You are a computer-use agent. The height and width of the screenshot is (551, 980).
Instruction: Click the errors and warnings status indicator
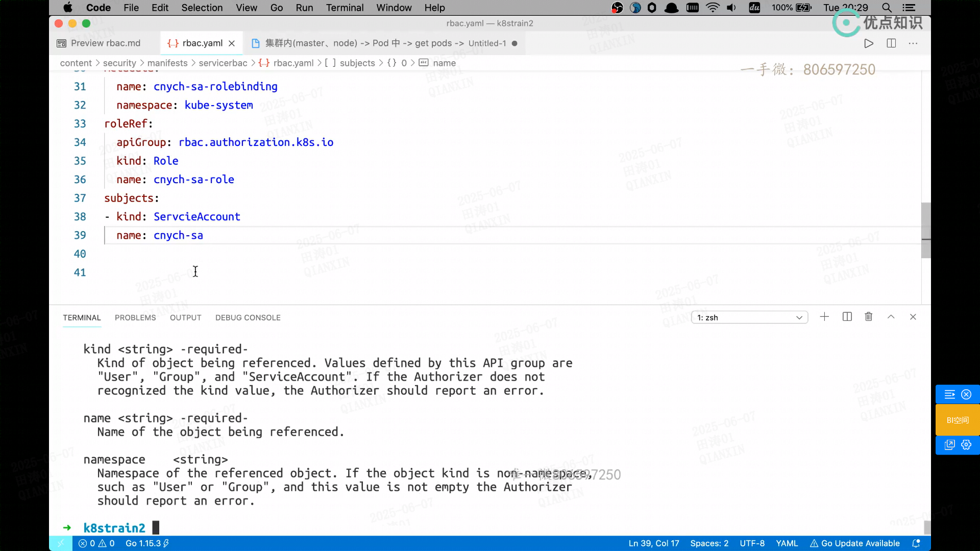(x=96, y=543)
